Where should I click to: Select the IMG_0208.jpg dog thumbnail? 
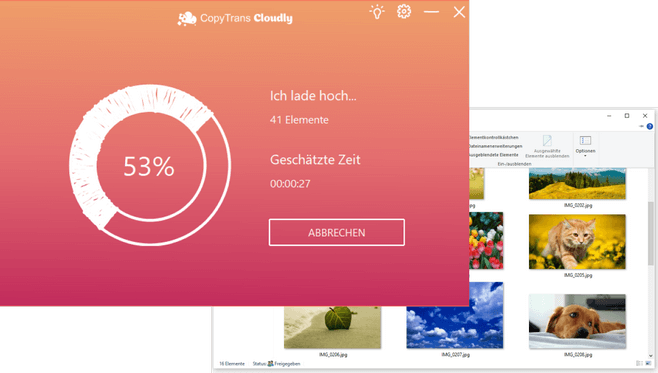(577, 321)
